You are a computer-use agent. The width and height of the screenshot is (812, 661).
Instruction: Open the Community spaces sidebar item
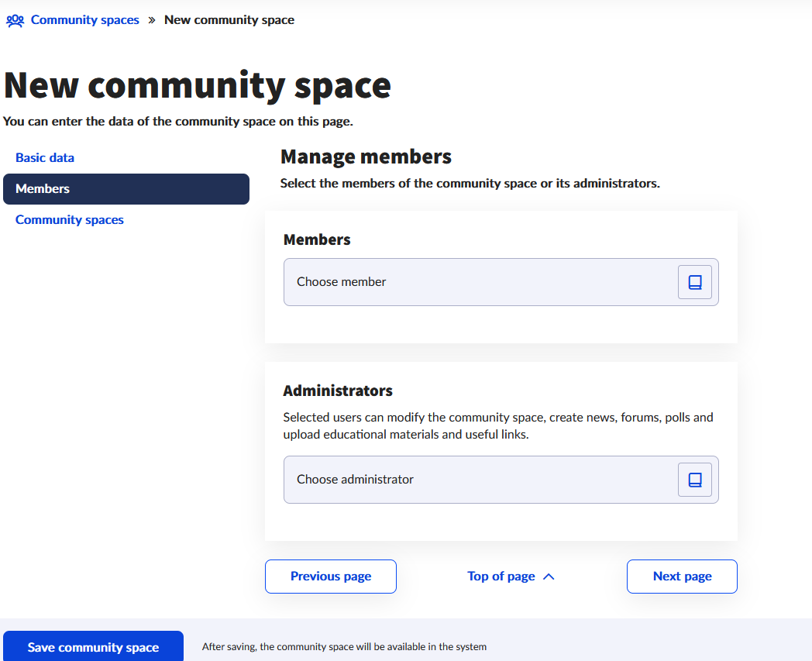pos(70,220)
